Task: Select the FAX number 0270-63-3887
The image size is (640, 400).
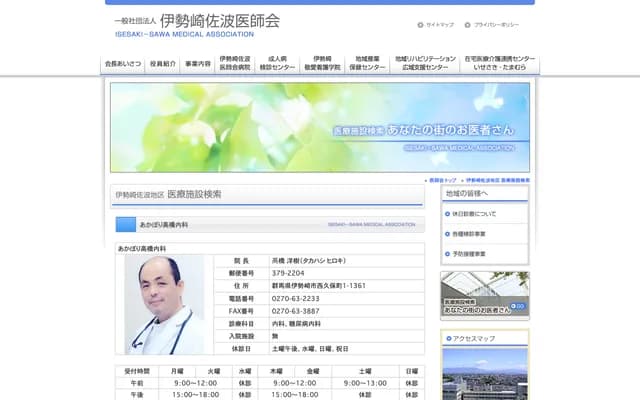Action: [296, 311]
